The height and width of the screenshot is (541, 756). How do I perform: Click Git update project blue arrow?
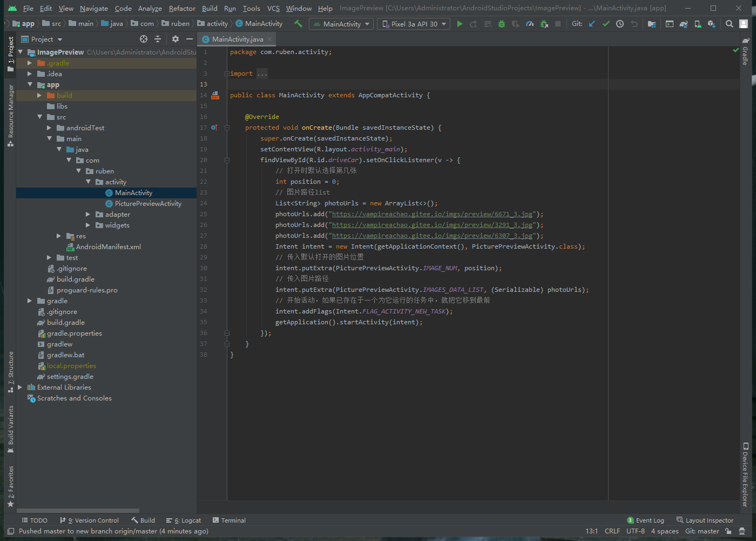pos(592,24)
